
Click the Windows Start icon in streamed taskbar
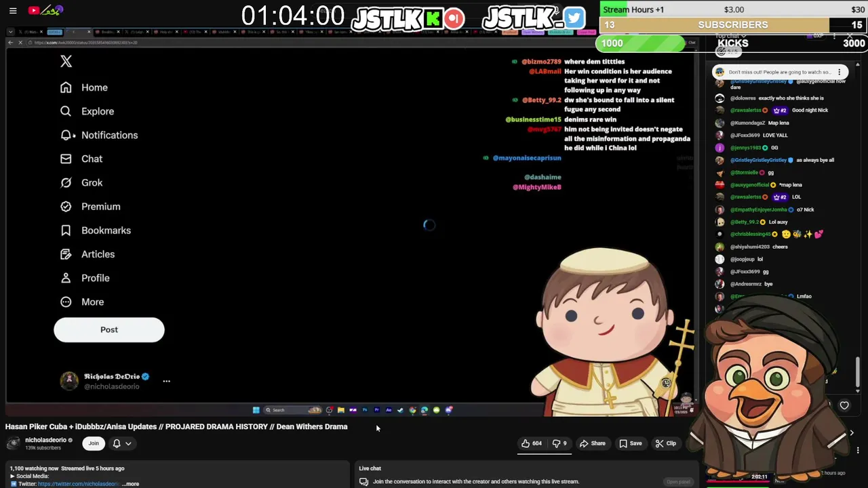256,410
